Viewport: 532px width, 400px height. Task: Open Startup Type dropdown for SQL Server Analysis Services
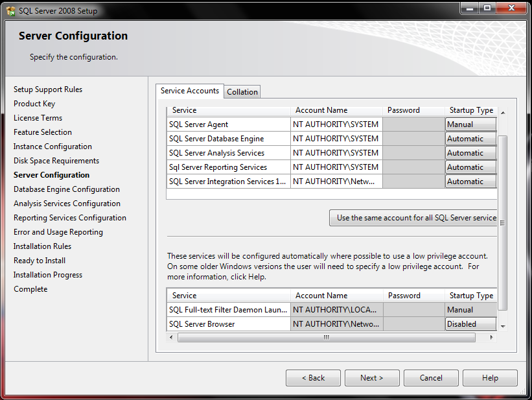pos(471,153)
